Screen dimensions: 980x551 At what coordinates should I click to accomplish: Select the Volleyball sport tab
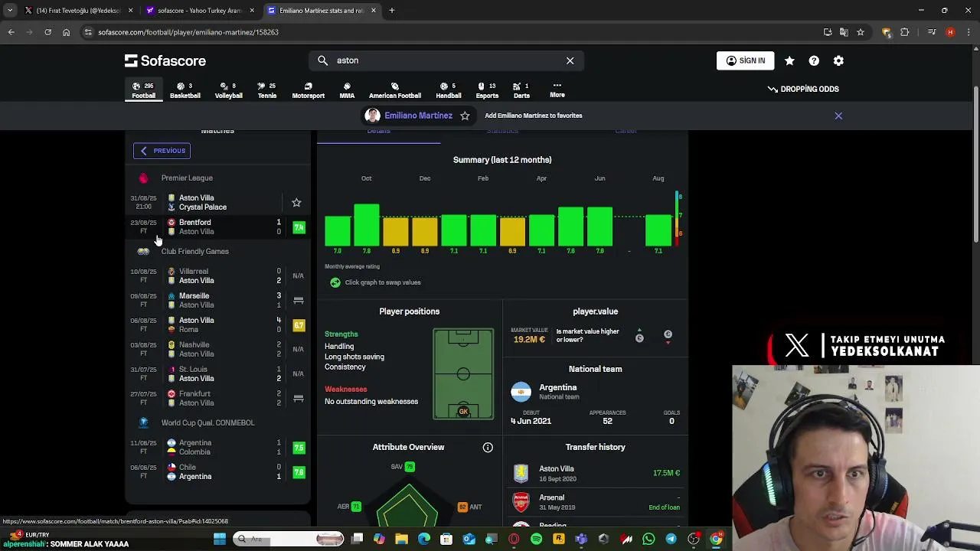pyautogui.click(x=228, y=90)
